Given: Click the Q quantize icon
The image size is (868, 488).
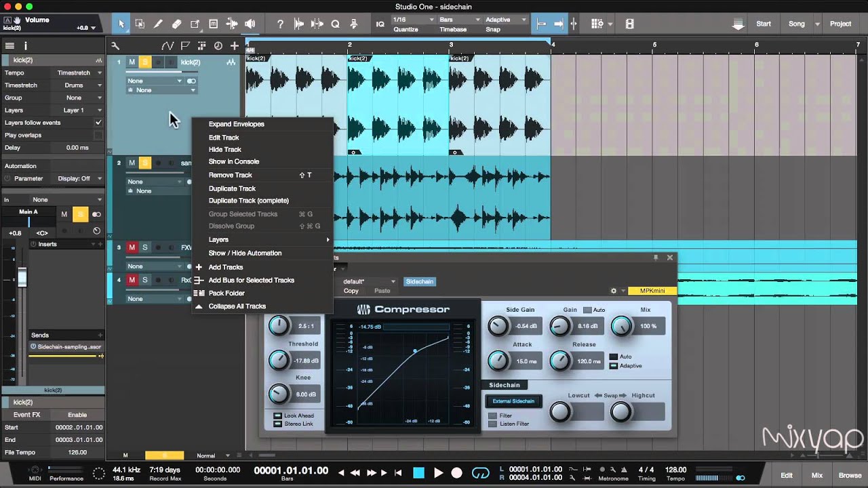Looking at the screenshot, I should point(335,24).
